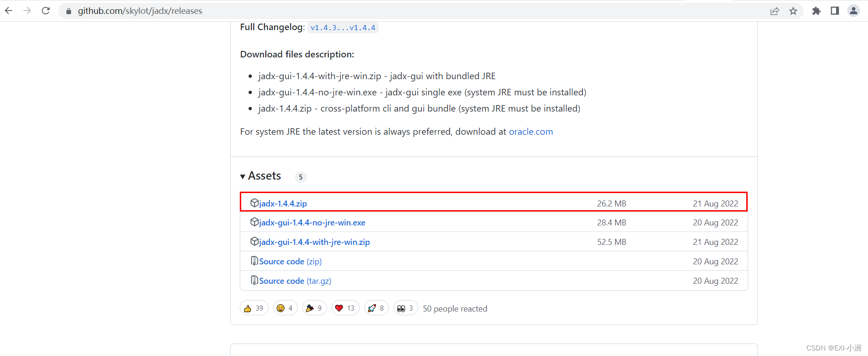Click the '20 Aug 2022' date of Source code (tar.gz)
The image size is (868, 356).
pos(716,281)
